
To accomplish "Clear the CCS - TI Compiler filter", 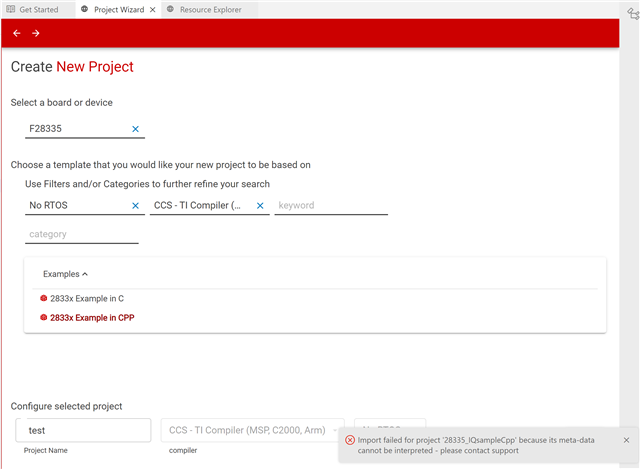I will 260,206.
